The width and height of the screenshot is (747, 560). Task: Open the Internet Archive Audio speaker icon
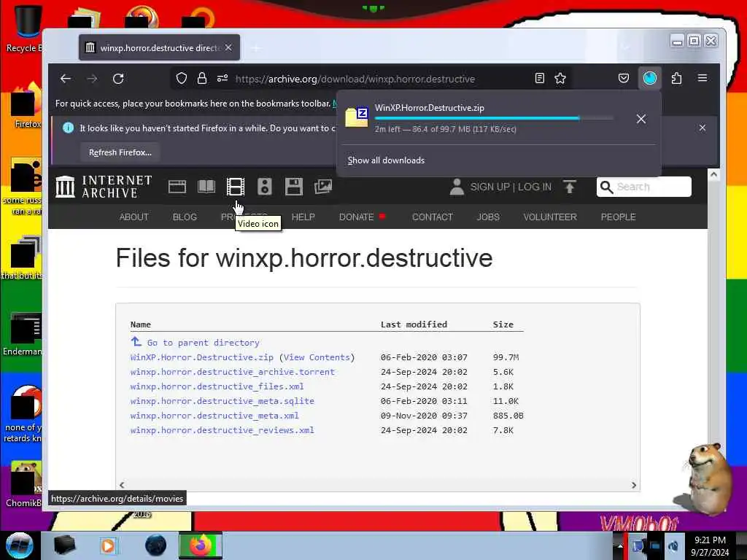(x=264, y=187)
